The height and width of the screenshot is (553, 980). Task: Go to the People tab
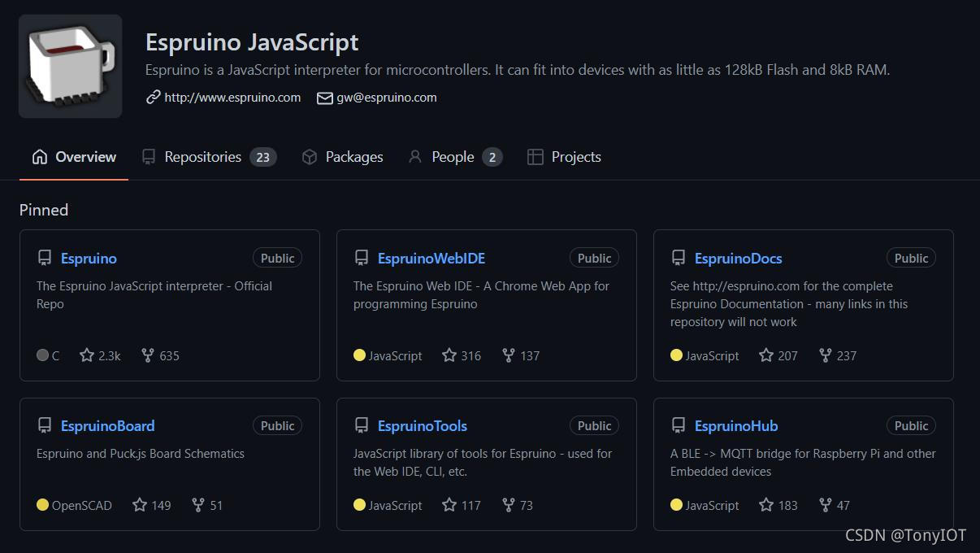pos(455,157)
